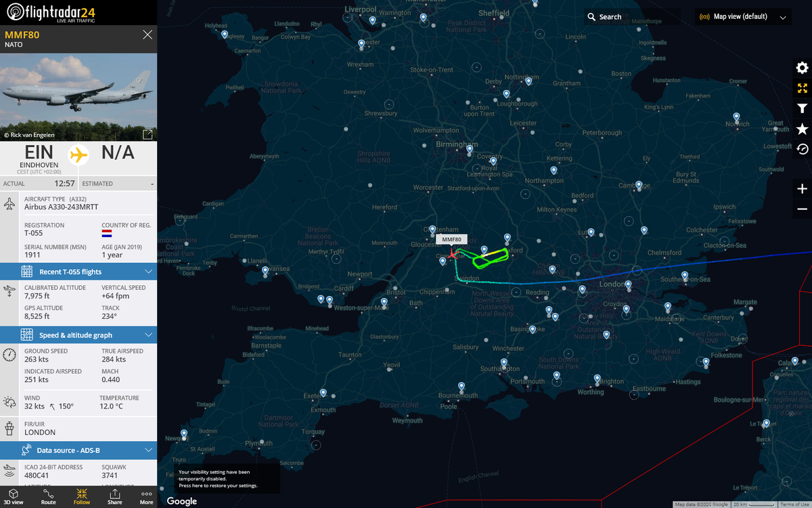Zoom in on the map
Viewport: 812px width, 508px height.
point(803,188)
